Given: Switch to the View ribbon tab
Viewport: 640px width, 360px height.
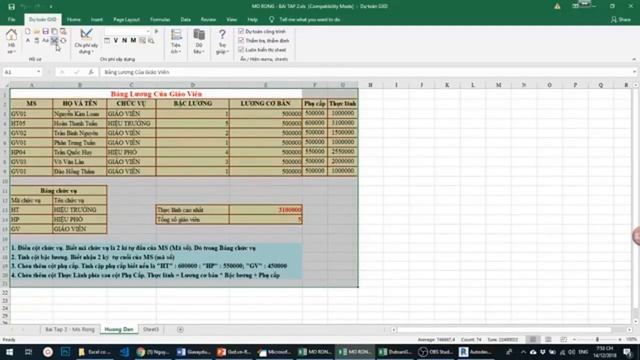Looking at the screenshot, I should tap(231, 20).
